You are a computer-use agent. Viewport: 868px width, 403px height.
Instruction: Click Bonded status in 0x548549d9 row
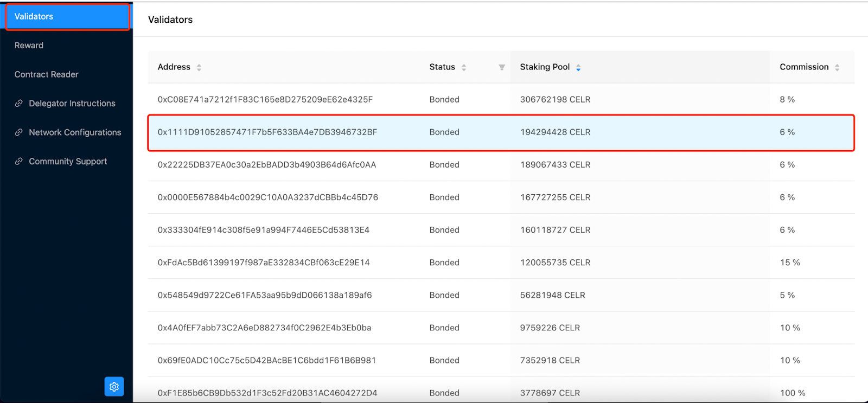pyautogui.click(x=444, y=295)
